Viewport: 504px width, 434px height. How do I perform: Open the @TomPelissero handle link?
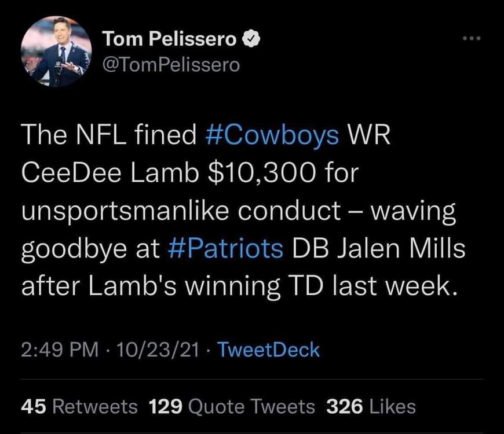[x=170, y=64]
